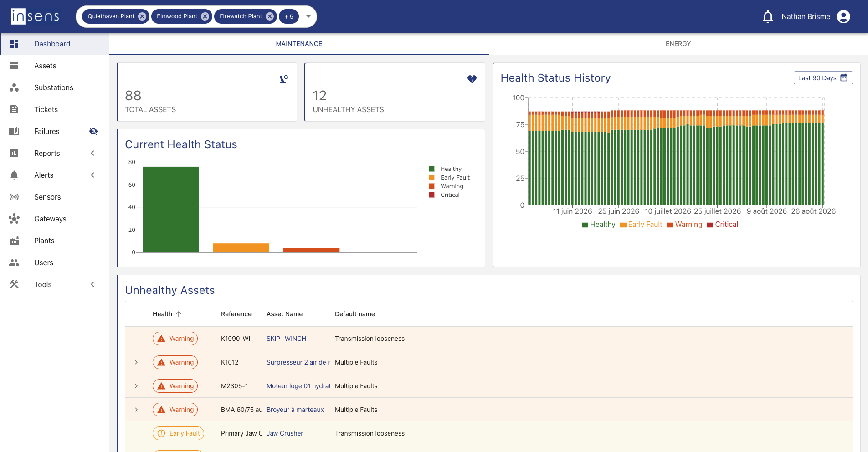
Task: Remove the Firewatch Plant chip
Action: click(x=270, y=16)
